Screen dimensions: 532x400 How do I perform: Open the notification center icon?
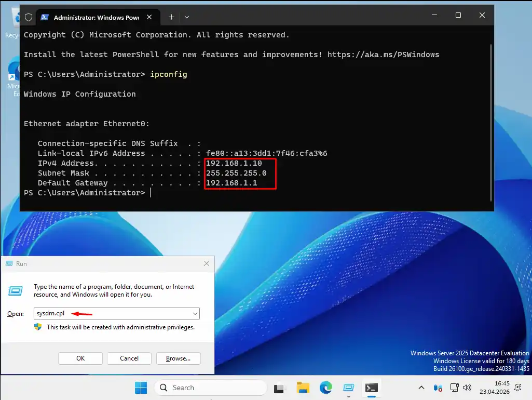(x=518, y=388)
